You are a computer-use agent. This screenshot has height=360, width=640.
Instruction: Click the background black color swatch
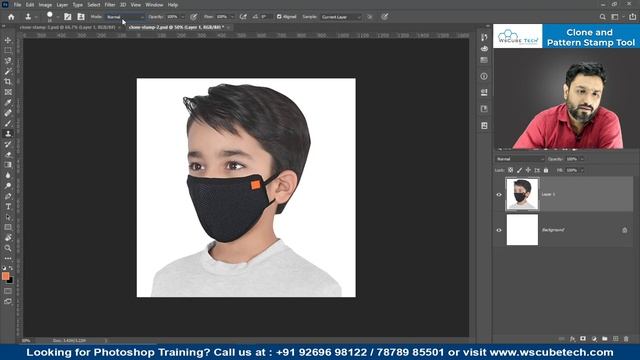11,281
